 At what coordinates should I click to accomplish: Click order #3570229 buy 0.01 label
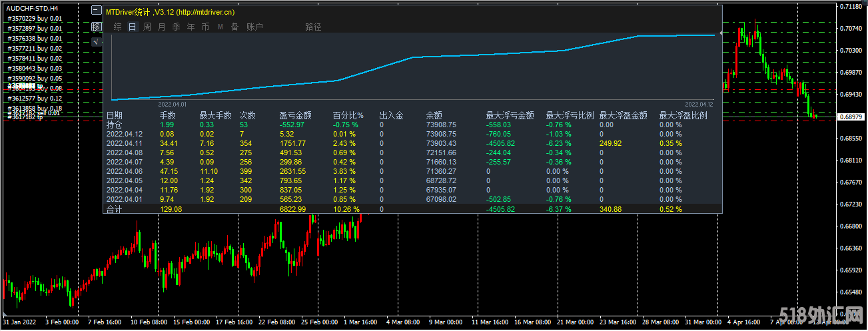(35, 19)
